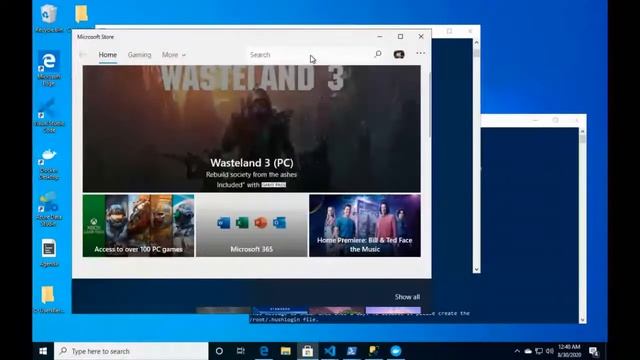Click the Search input field in Microsoft Store
This screenshot has width=640, height=360.
click(x=310, y=55)
